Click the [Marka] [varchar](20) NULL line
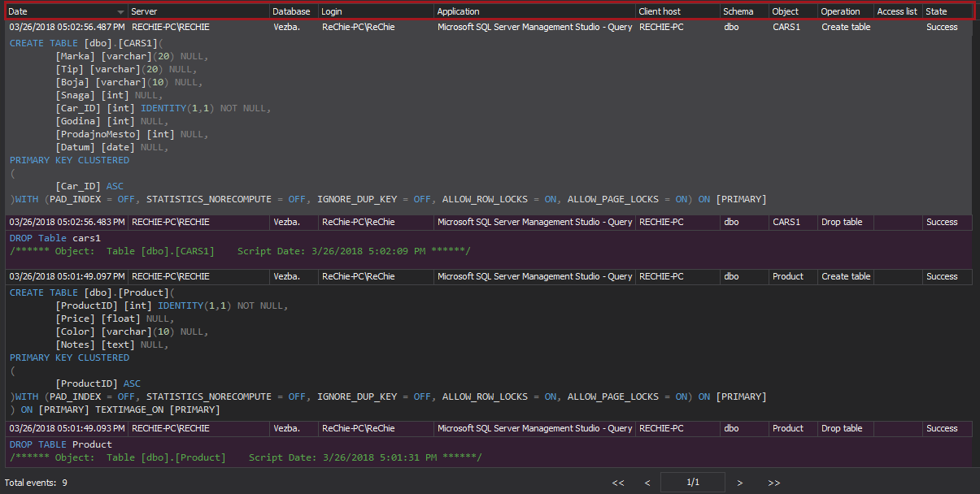 tap(132, 56)
